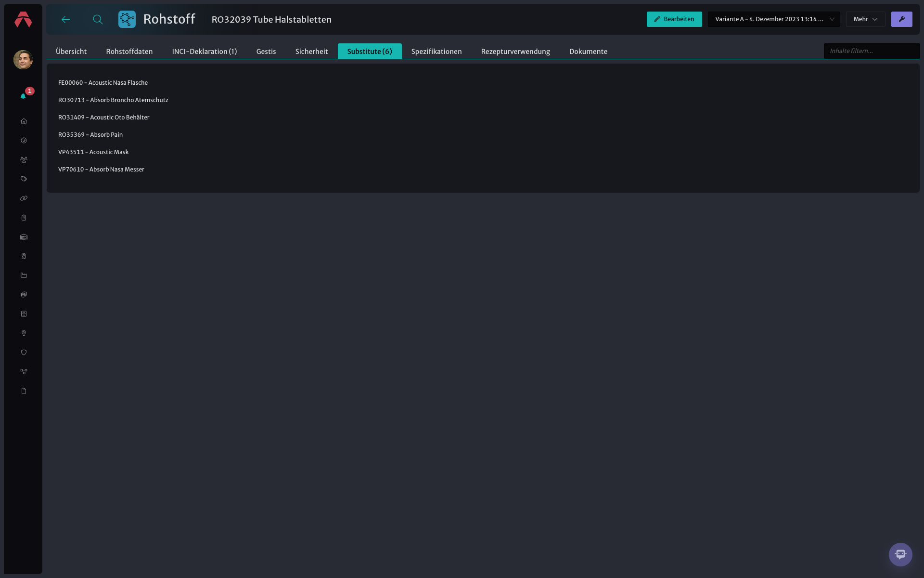Screen dimensions: 924x578
Task: Open the Variante A version dropdown
Action: (x=774, y=19)
